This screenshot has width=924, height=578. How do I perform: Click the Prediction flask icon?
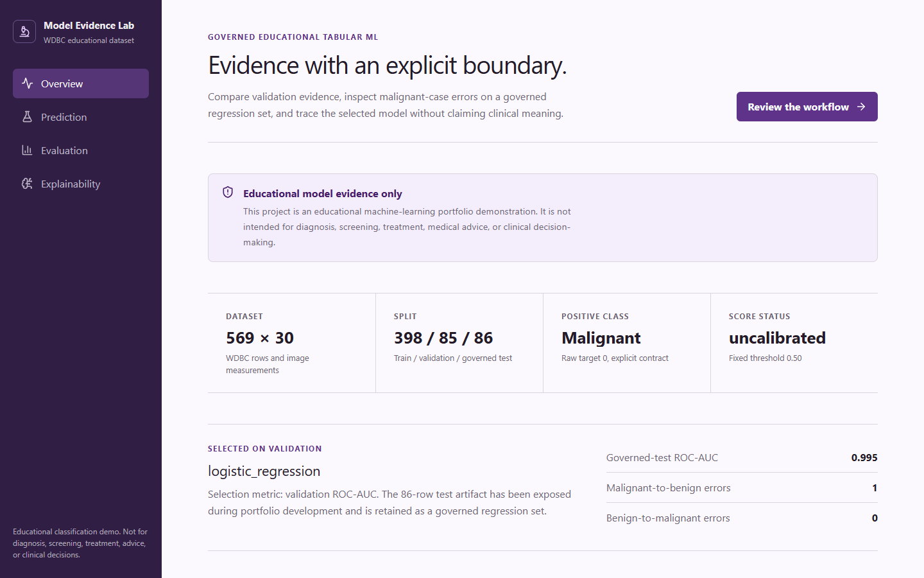[27, 117]
